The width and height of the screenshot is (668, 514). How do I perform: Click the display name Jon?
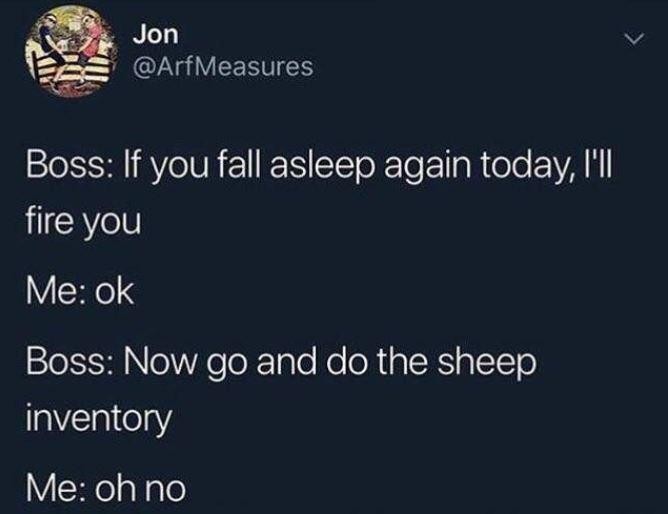[x=155, y=34]
